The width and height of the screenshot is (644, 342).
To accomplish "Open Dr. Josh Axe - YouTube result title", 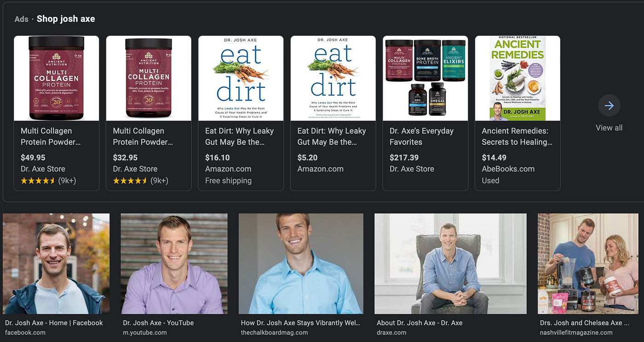I will pyautogui.click(x=158, y=323).
